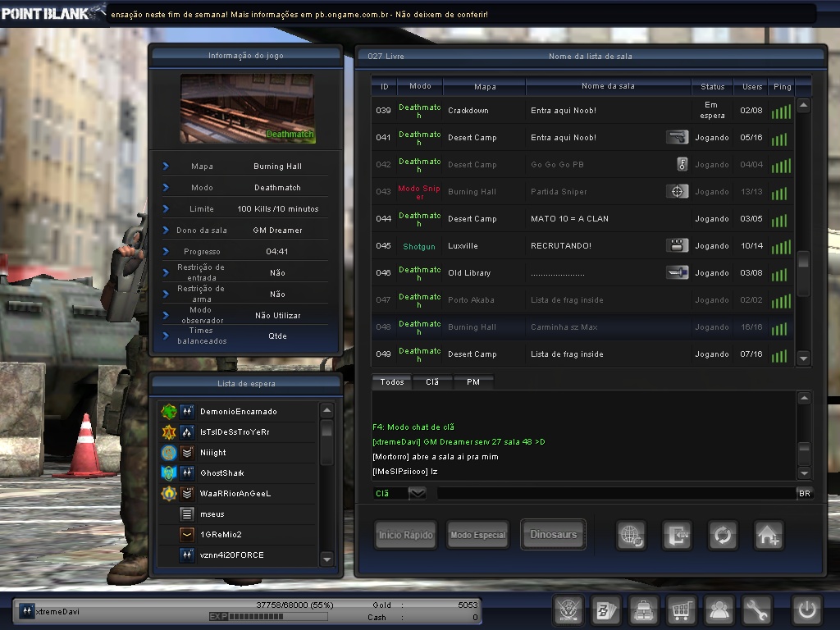
Task: Sort the room list by ID column
Action: point(384,86)
